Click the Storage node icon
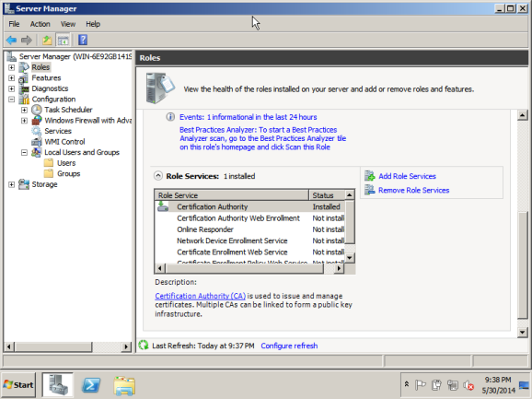532x399 pixels. click(x=24, y=184)
